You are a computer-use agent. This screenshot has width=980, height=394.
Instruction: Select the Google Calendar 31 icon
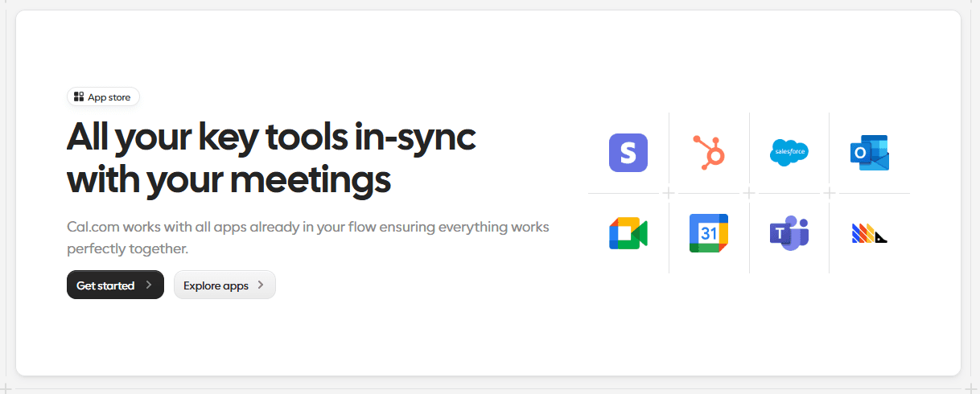click(709, 233)
